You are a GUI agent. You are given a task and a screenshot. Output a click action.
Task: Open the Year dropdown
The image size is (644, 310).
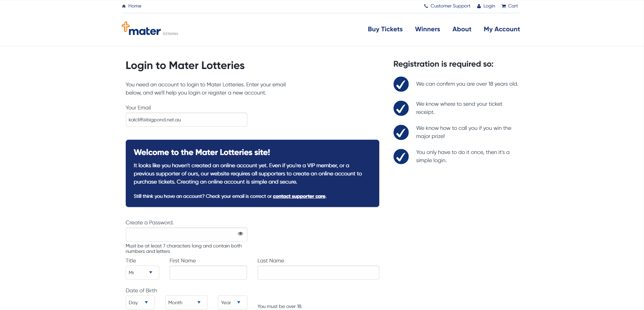click(x=232, y=303)
